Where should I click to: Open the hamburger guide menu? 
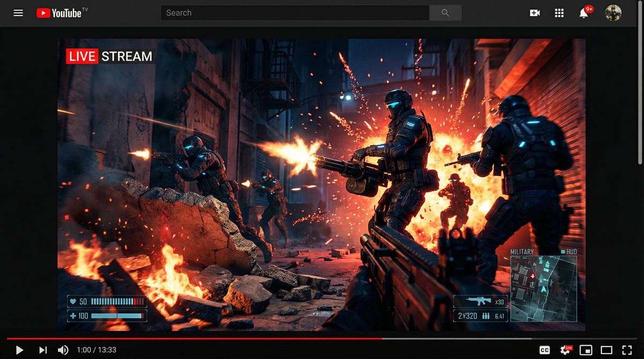tap(18, 13)
